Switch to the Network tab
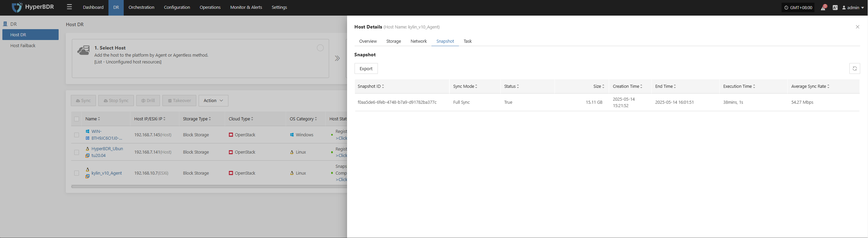868x238 pixels. [x=419, y=41]
